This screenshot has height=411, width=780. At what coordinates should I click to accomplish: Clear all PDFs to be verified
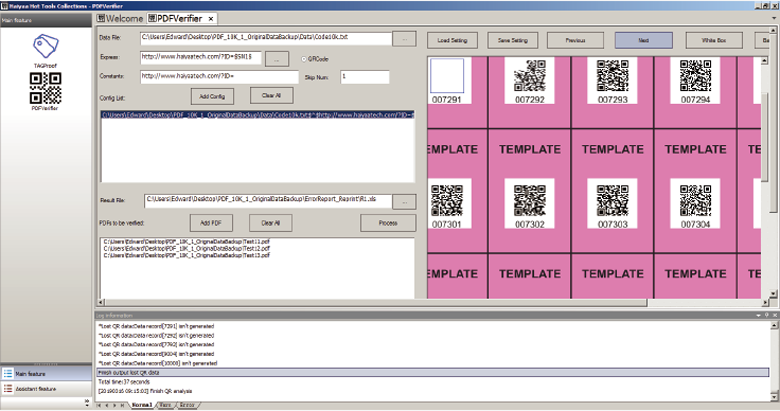pyautogui.click(x=271, y=223)
